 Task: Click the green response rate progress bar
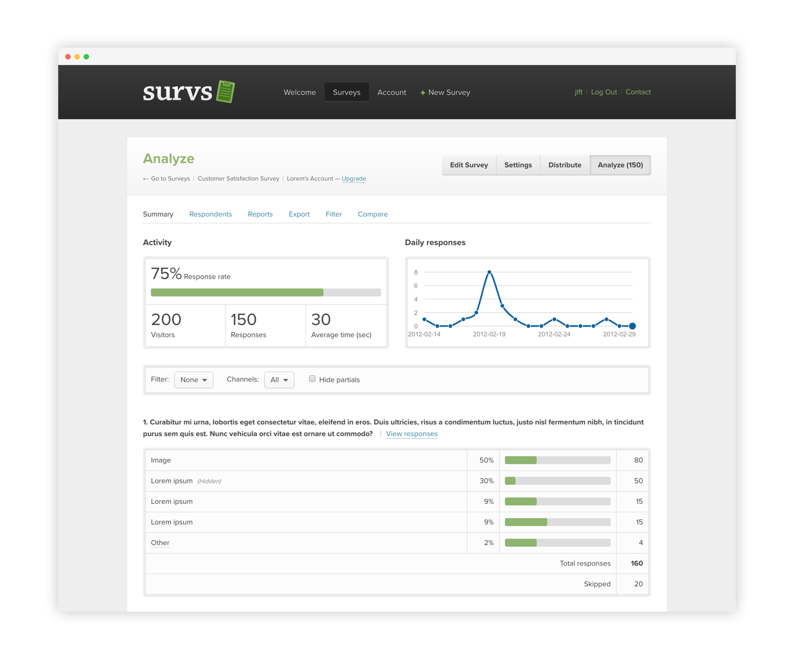click(237, 292)
